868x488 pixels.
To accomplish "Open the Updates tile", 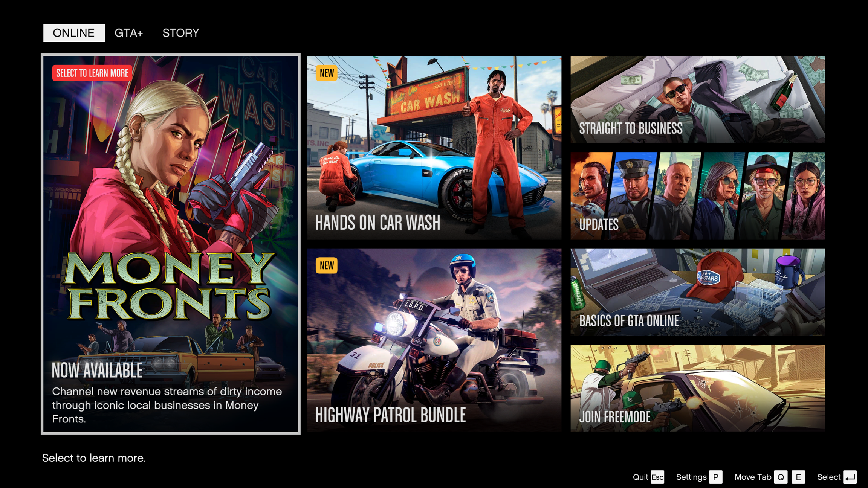I will [697, 196].
